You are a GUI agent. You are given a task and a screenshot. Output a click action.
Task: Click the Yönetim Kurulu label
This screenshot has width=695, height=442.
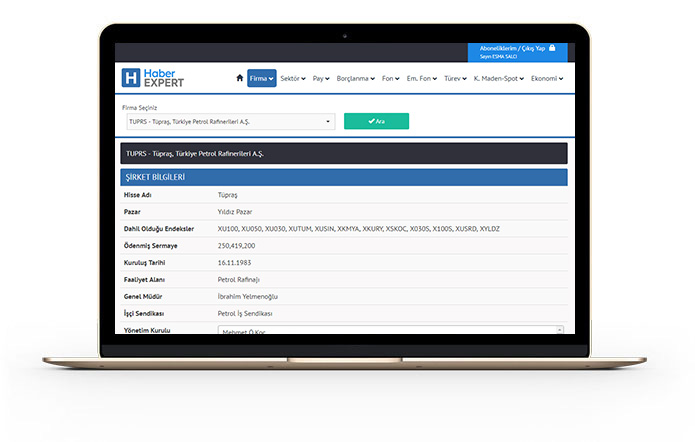click(147, 330)
